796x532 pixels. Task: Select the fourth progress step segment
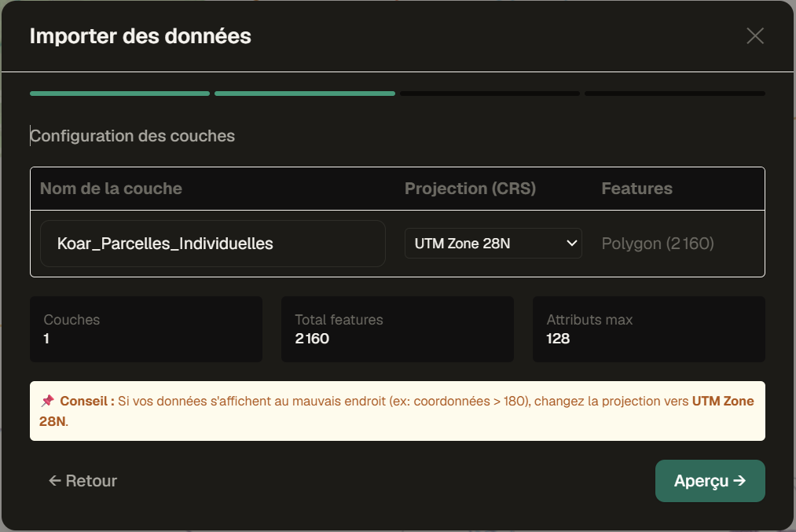(674, 94)
